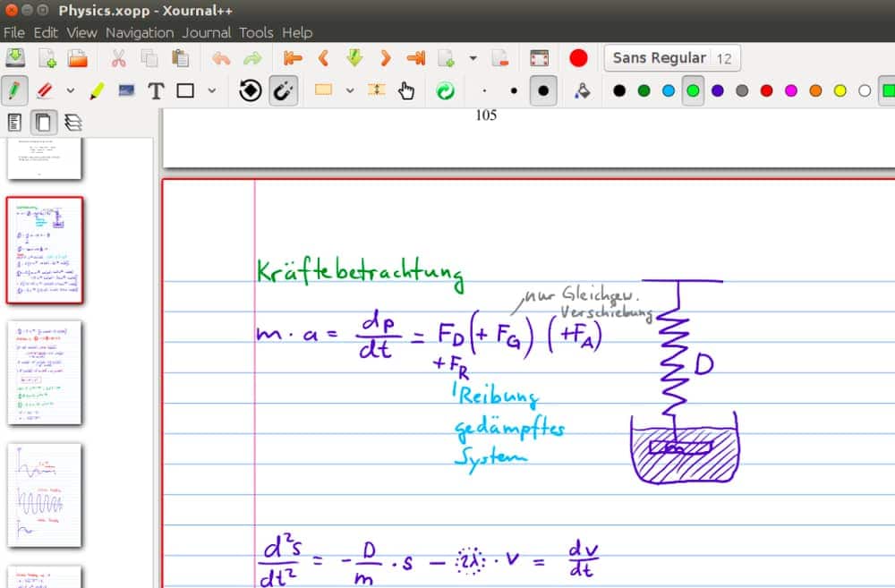Click the green circular refresh arrow tool

(x=445, y=90)
